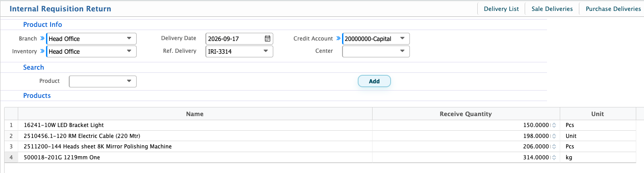The image size is (644, 173).
Task: Click row number 3 header
Action: 11,147
